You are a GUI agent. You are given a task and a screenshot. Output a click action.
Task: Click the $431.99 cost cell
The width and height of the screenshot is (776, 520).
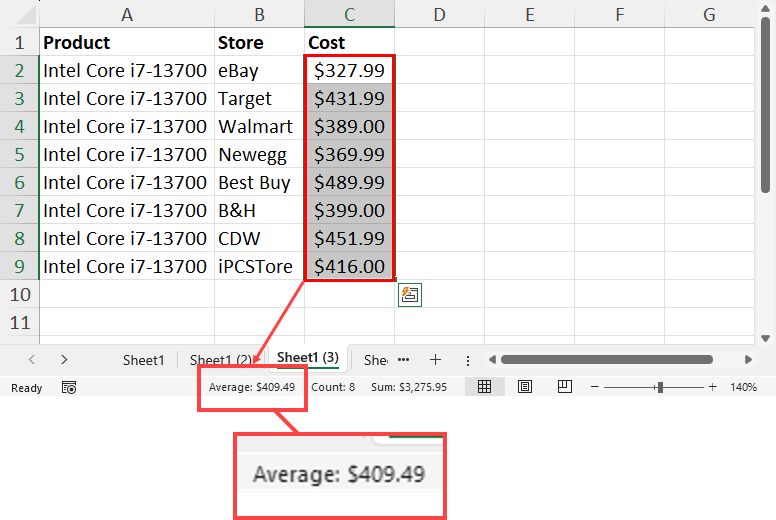pos(349,98)
